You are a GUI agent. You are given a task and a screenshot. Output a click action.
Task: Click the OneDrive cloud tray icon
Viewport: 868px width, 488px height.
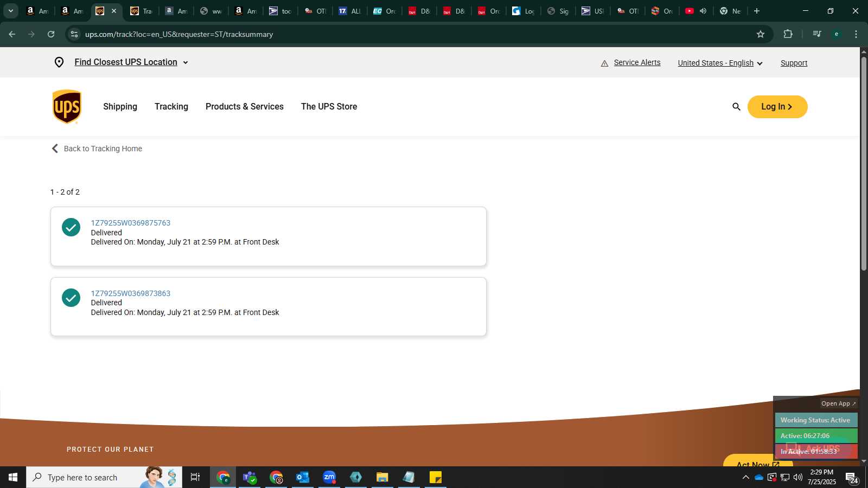point(759,478)
